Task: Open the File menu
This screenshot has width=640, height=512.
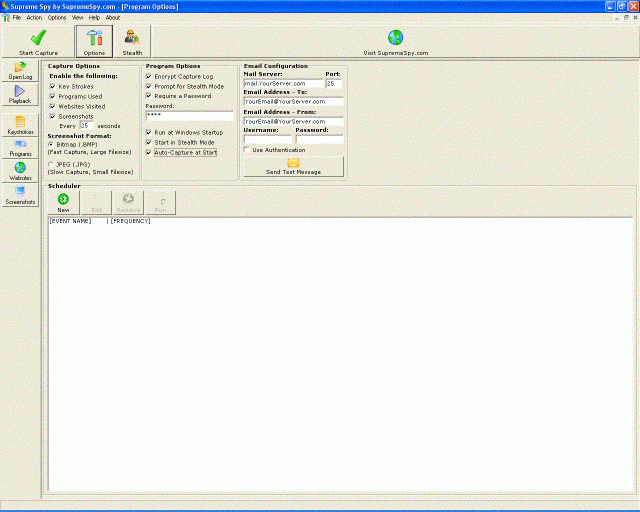Action: (x=17, y=18)
